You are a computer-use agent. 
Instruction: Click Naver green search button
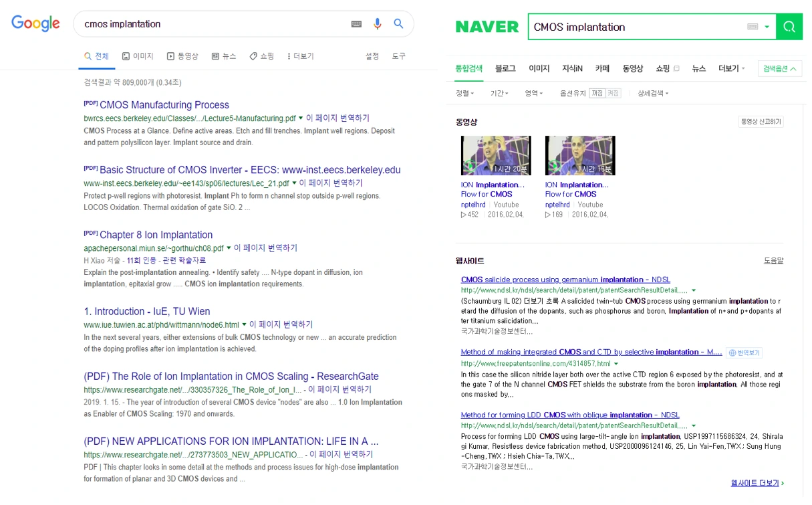(x=789, y=27)
